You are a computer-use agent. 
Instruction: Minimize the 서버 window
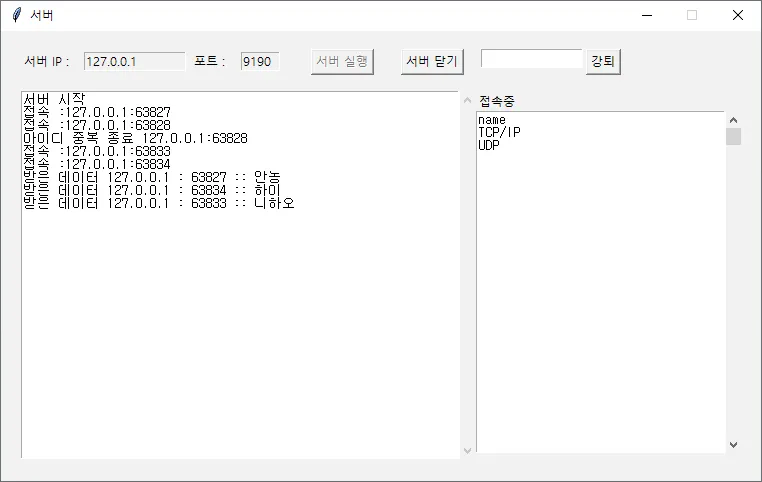[x=646, y=15]
